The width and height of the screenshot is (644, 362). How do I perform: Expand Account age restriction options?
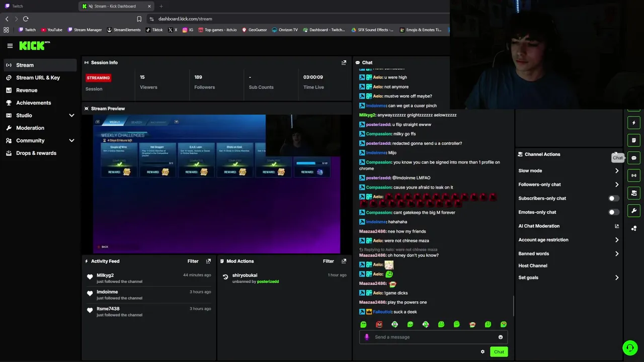coord(617,240)
